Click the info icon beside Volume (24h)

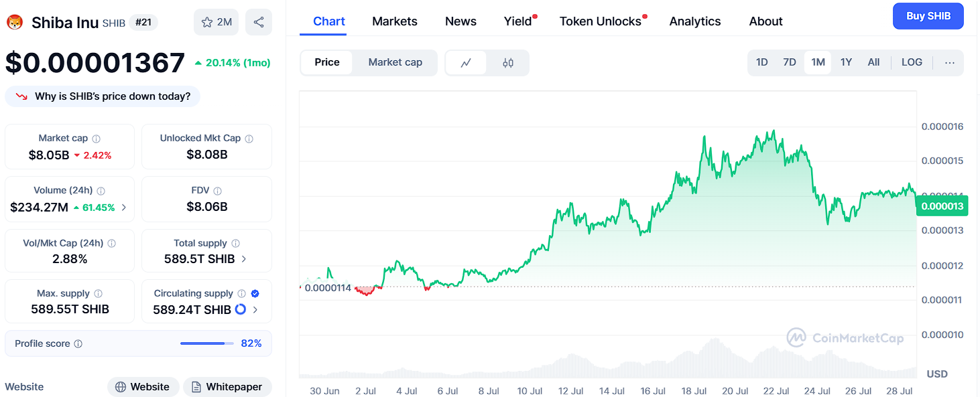101,191
